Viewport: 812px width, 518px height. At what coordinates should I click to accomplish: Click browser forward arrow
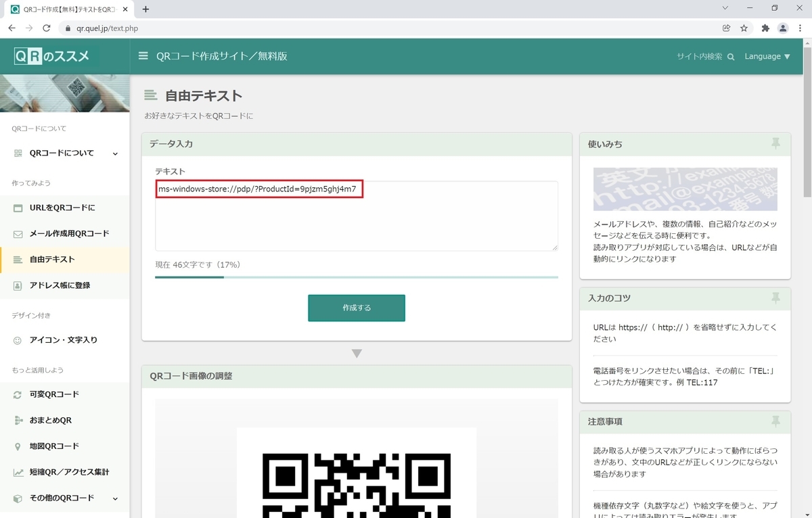(29, 28)
